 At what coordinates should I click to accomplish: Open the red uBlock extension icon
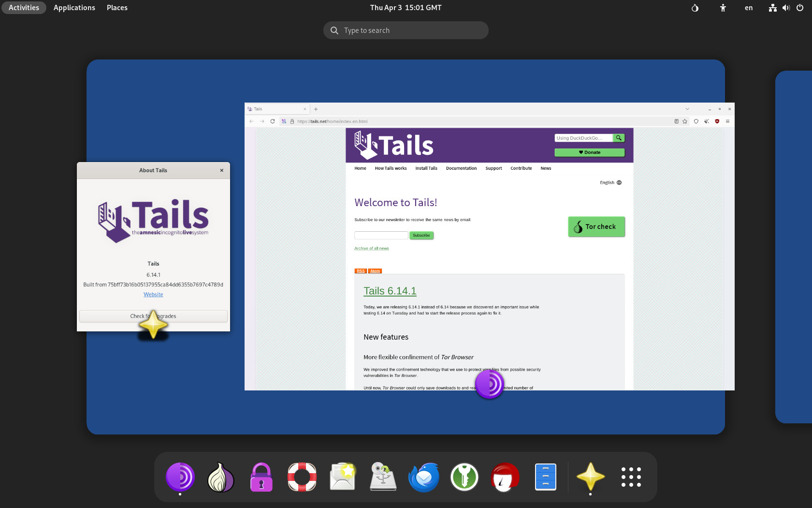coord(717,121)
